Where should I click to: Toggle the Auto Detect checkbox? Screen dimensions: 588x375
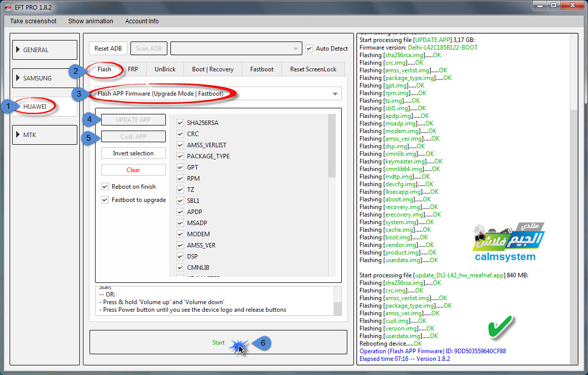tap(309, 49)
